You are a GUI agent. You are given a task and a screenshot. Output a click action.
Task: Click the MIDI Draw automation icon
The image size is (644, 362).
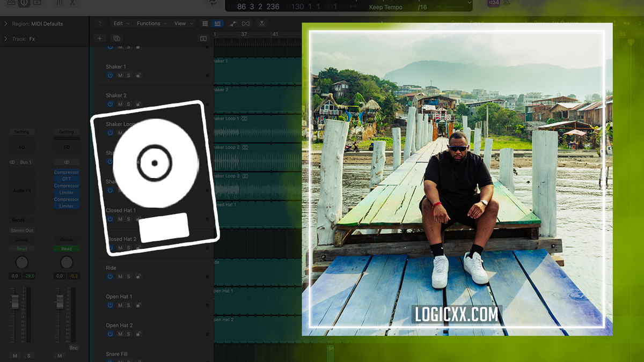(233, 23)
